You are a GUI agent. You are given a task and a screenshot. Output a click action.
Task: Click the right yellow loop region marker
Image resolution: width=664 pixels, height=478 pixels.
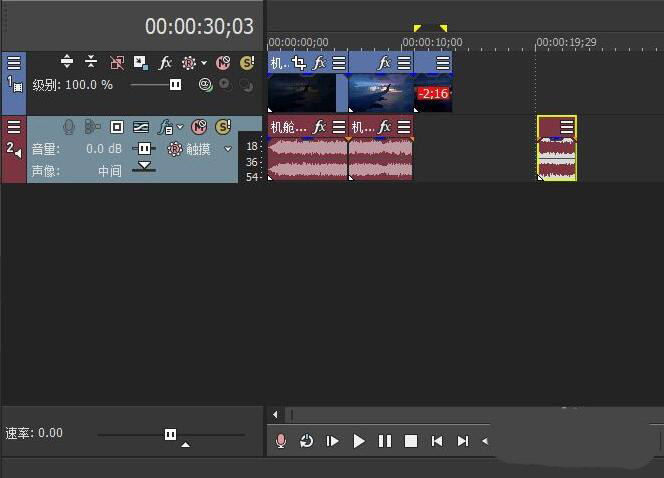click(443, 28)
